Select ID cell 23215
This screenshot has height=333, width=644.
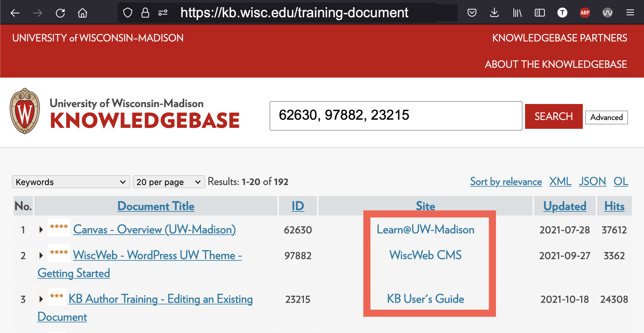click(298, 299)
